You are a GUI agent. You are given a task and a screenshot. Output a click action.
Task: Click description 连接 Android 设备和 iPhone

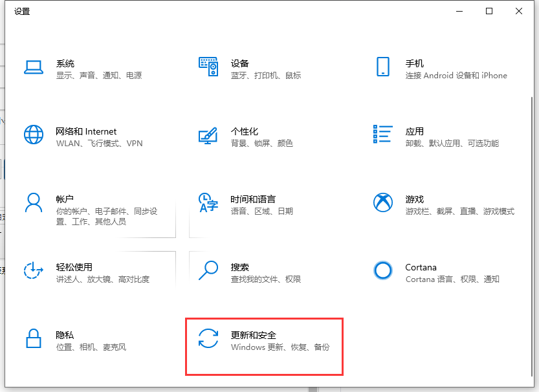click(456, 76)
